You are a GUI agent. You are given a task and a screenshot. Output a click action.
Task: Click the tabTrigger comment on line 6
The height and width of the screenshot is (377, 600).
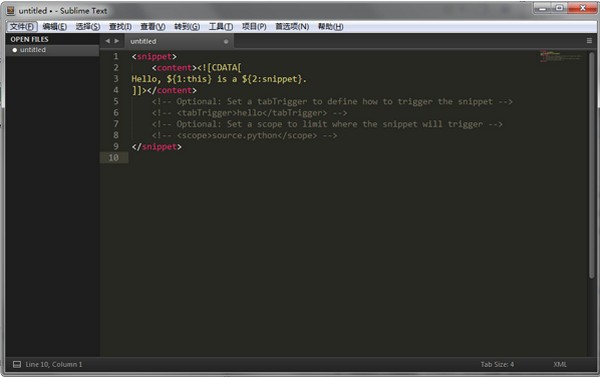(249, 113)
